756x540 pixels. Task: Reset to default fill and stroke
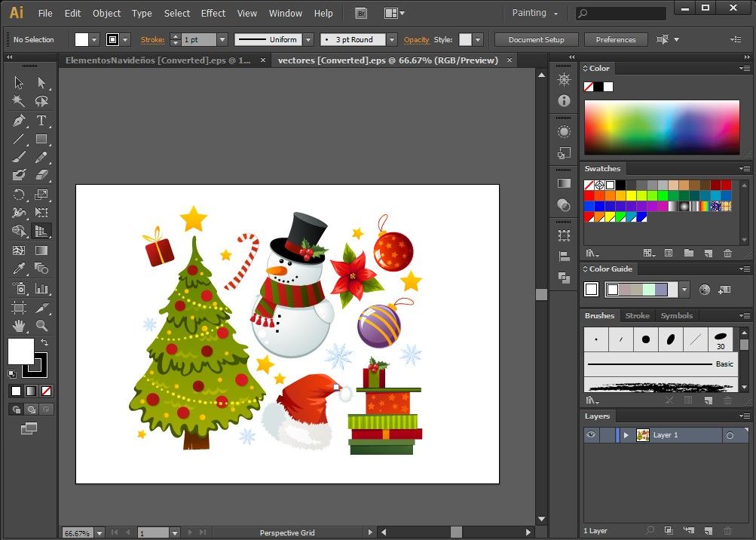tap(12, 373)
